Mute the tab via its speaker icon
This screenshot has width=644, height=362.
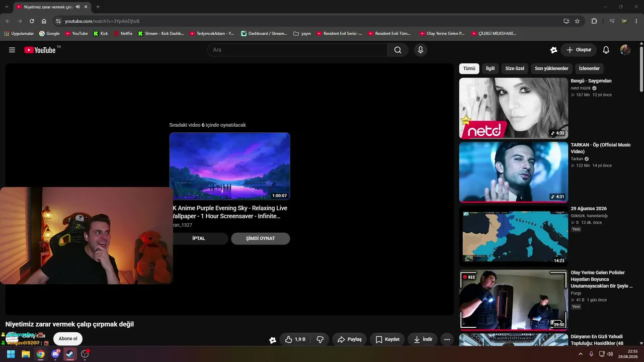(78, 7)
